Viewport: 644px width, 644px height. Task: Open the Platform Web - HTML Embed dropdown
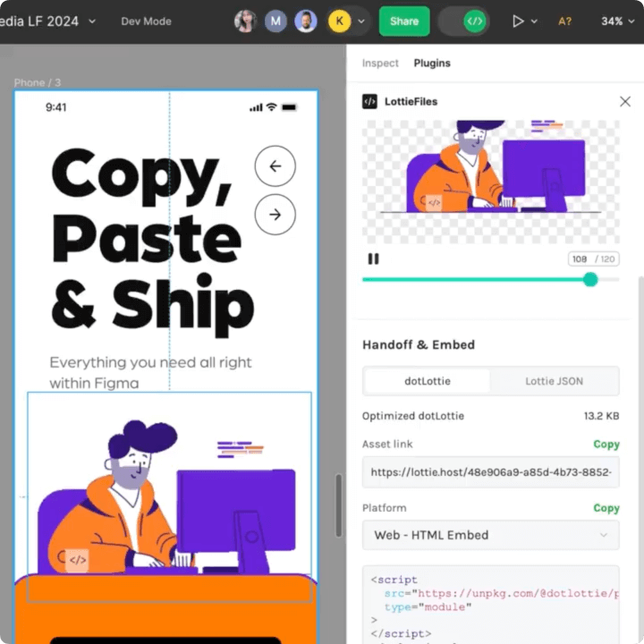tap(490, 535)
